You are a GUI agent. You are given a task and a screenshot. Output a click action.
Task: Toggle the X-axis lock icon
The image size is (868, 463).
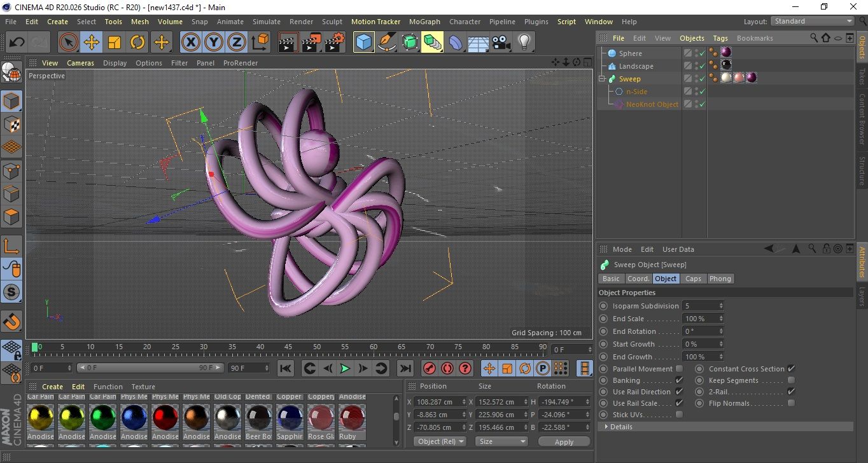coord(190,43)
